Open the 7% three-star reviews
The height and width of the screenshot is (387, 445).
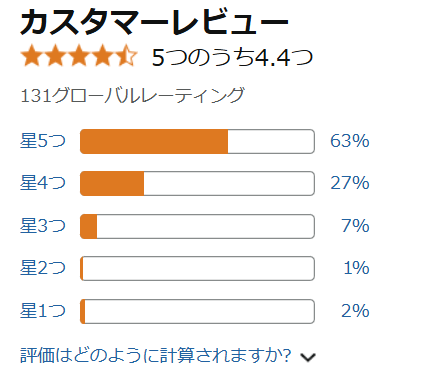coord(355,226)
